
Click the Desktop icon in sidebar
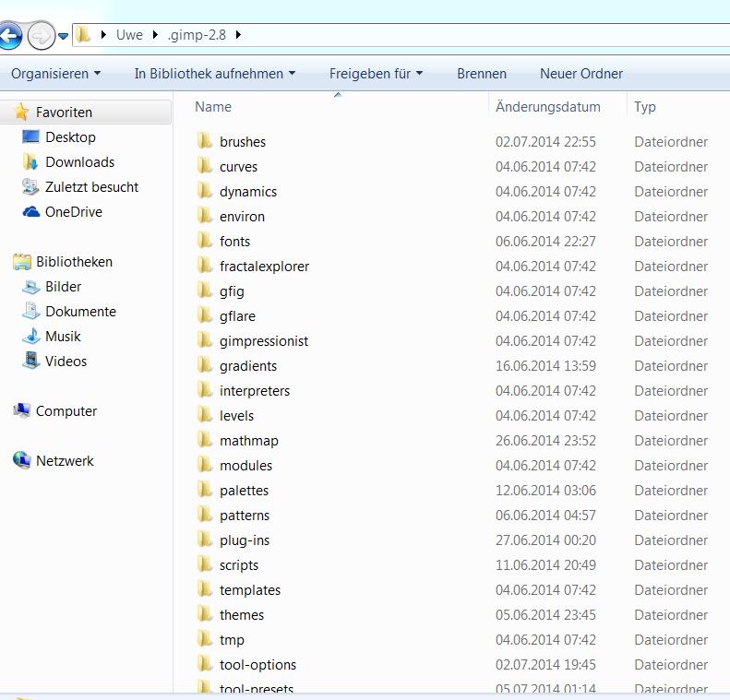click(30, 136)
